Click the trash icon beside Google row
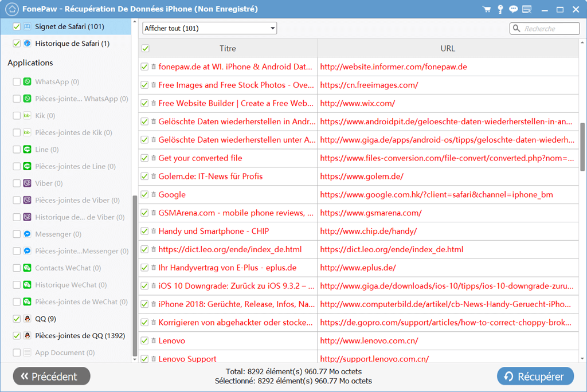 point(154,194)
